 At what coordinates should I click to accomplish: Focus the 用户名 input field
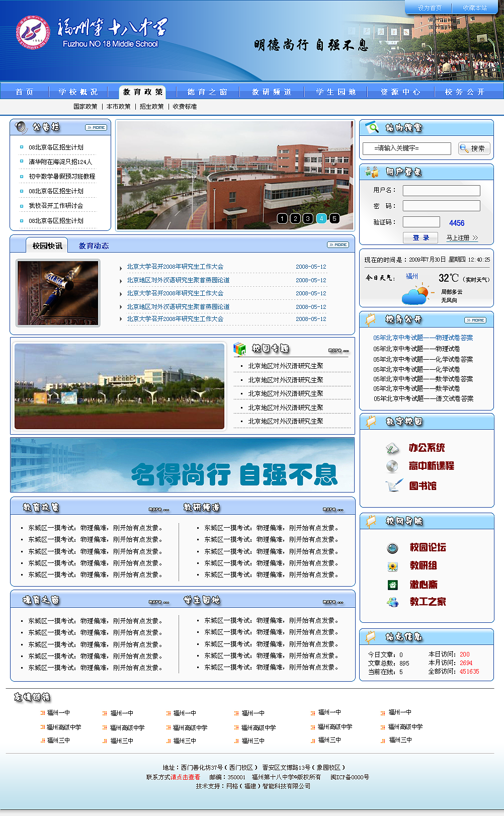(x=442, y=191)
